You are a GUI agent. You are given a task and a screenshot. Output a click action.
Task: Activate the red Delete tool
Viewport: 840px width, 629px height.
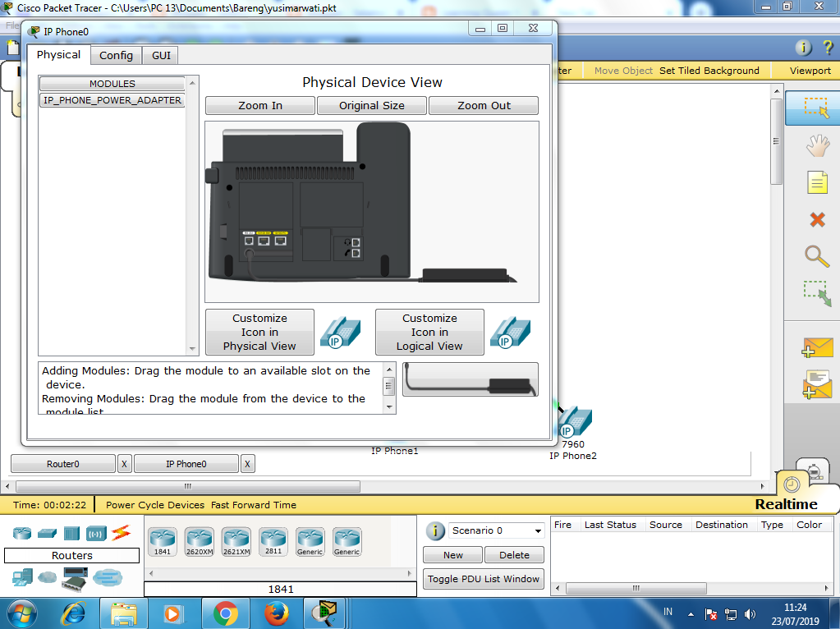coord(817,219)
